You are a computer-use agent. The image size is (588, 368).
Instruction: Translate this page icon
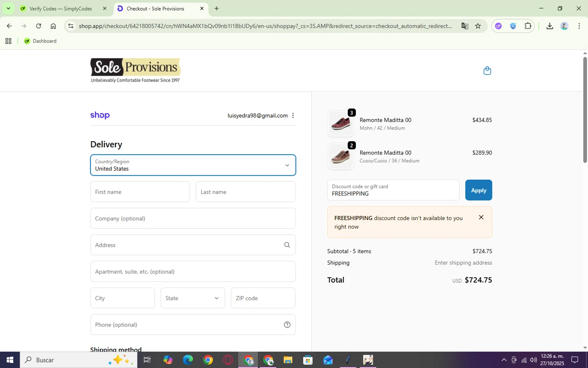465,26
